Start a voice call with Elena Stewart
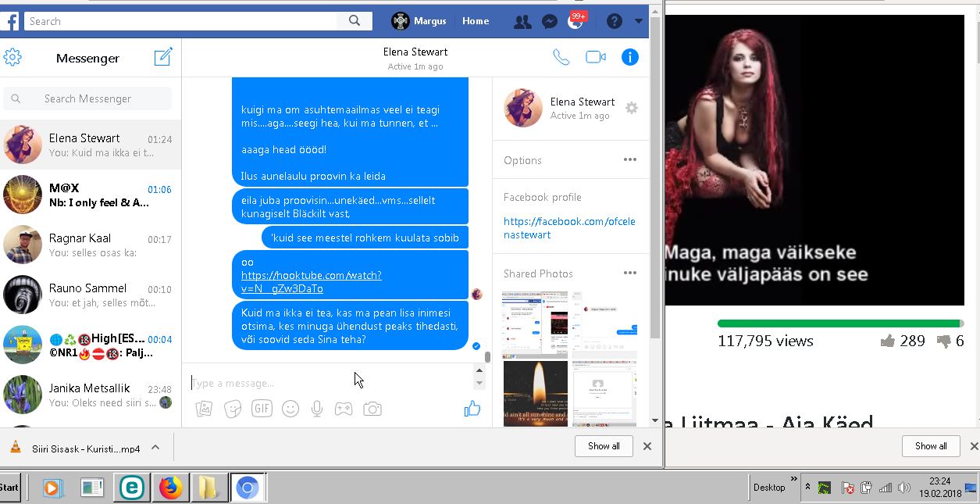The image size is (980, 504). [x=561, y=57]
